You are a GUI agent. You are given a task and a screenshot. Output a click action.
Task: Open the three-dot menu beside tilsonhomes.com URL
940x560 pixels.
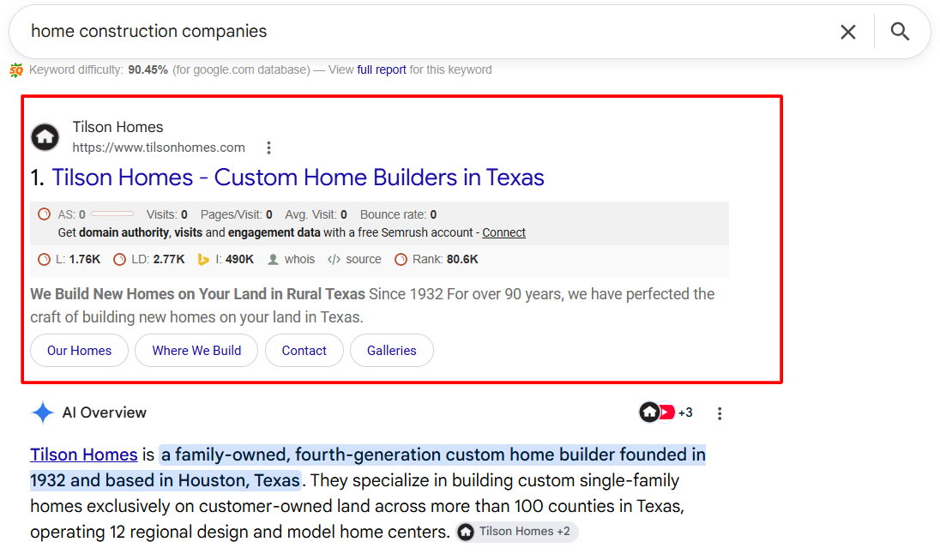tap(268, 148)
